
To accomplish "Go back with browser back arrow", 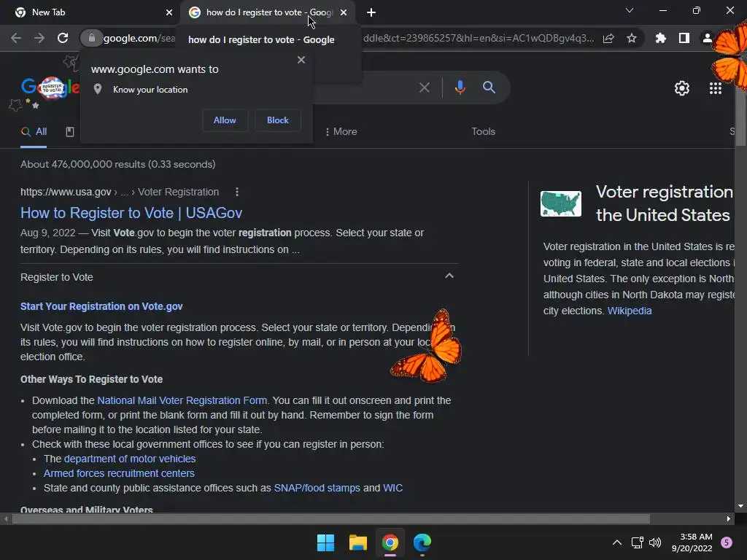I will click(x=16, y=38).
